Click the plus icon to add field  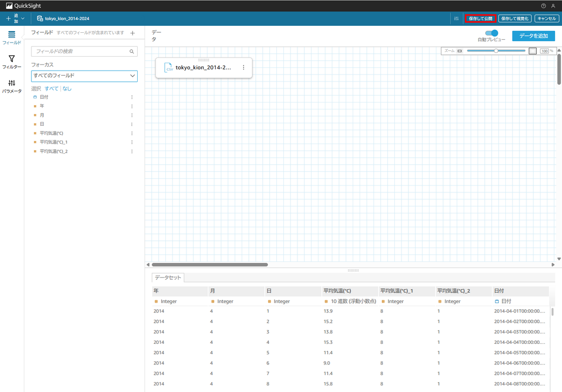(133, 33)
